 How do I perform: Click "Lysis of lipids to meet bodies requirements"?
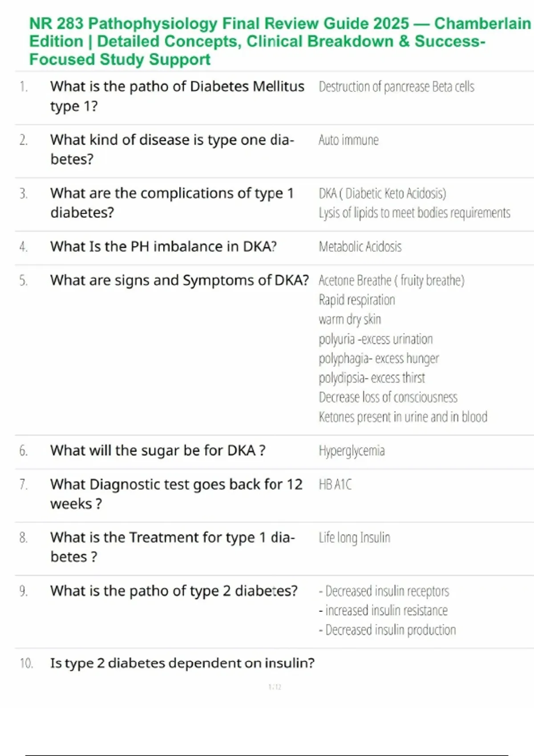(x=414, y=213)
